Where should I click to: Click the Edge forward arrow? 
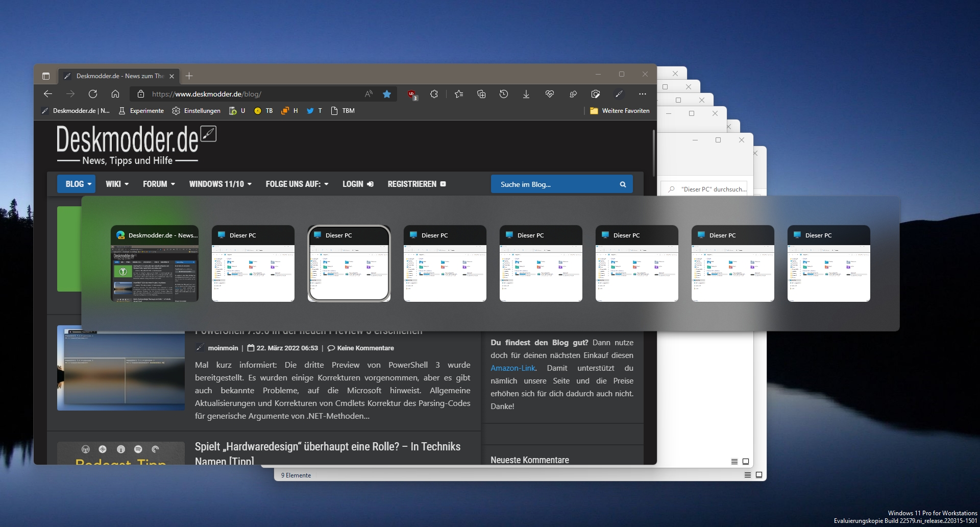pyautogui.click(x=70, y=94)
